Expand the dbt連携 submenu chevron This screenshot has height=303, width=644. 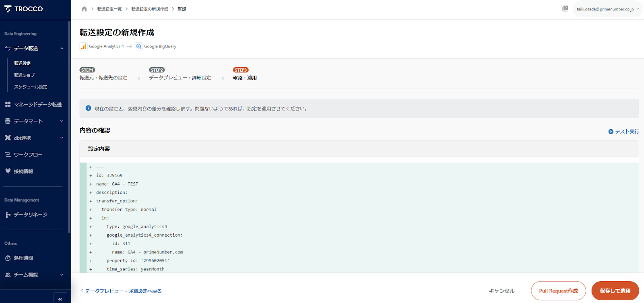click(x=62, y=138)
